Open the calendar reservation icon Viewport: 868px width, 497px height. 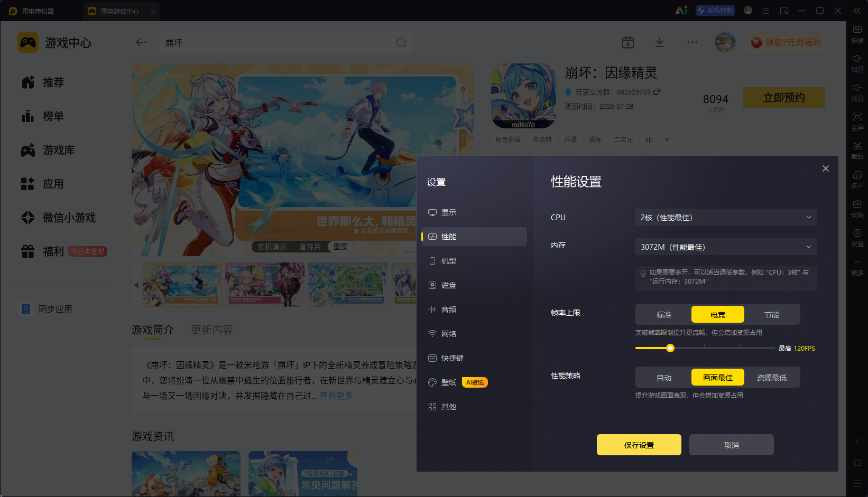point(628,42)
